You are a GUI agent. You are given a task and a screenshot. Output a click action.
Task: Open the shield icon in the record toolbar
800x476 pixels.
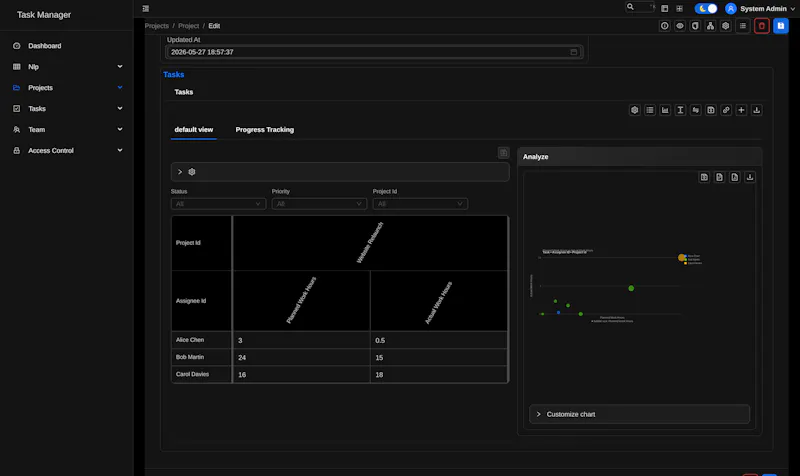tap(695, 26)
